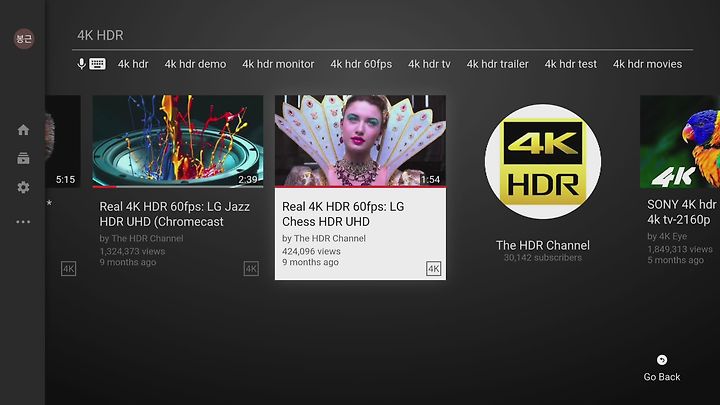Click 4K badge on LG Jazz card
The height and width of the screenshot is (405, 720).
tap(251, 269)
